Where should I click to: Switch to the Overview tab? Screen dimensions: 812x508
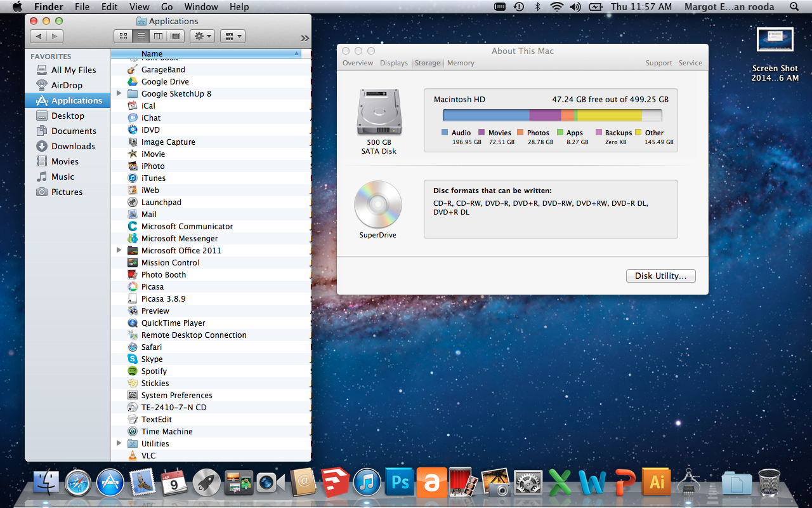click(358, 63)
